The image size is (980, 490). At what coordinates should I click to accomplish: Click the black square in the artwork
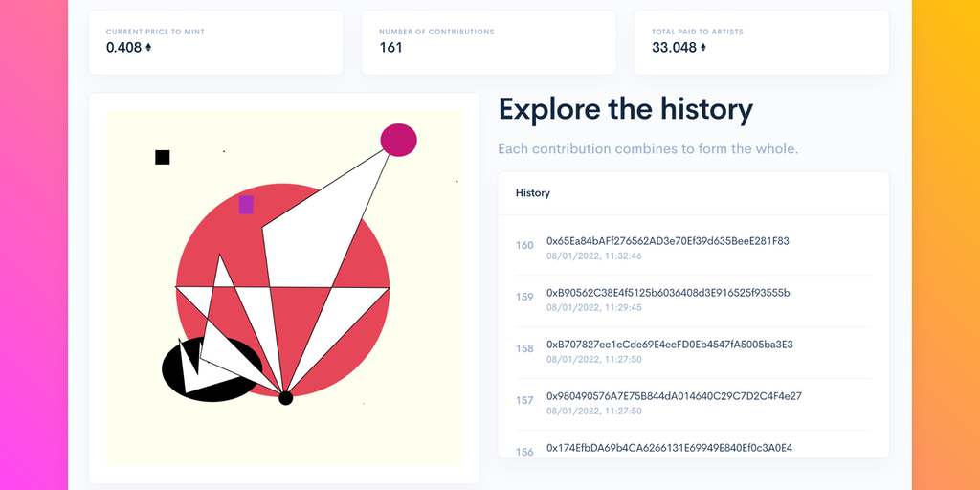(163, 157)
